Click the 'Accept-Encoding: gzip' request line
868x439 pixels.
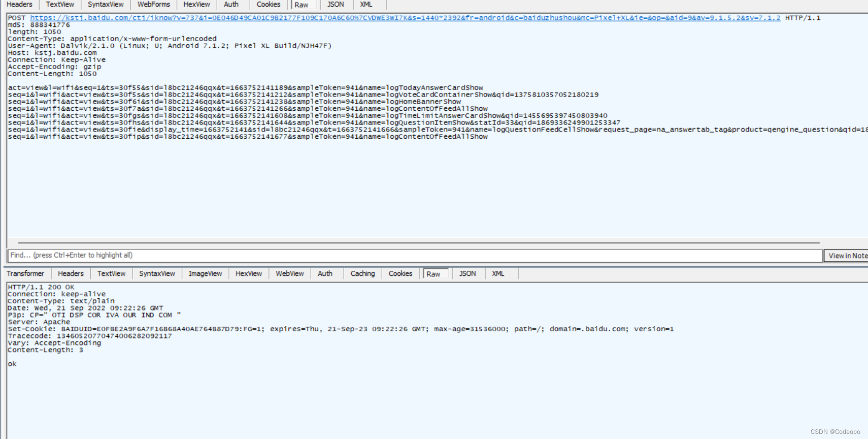[54, 67]
